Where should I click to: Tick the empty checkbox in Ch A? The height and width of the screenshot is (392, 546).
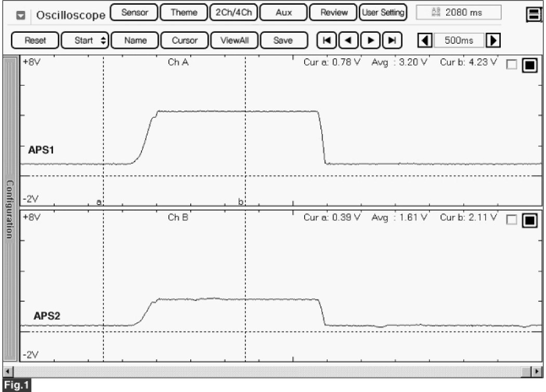tap(512, 65)
